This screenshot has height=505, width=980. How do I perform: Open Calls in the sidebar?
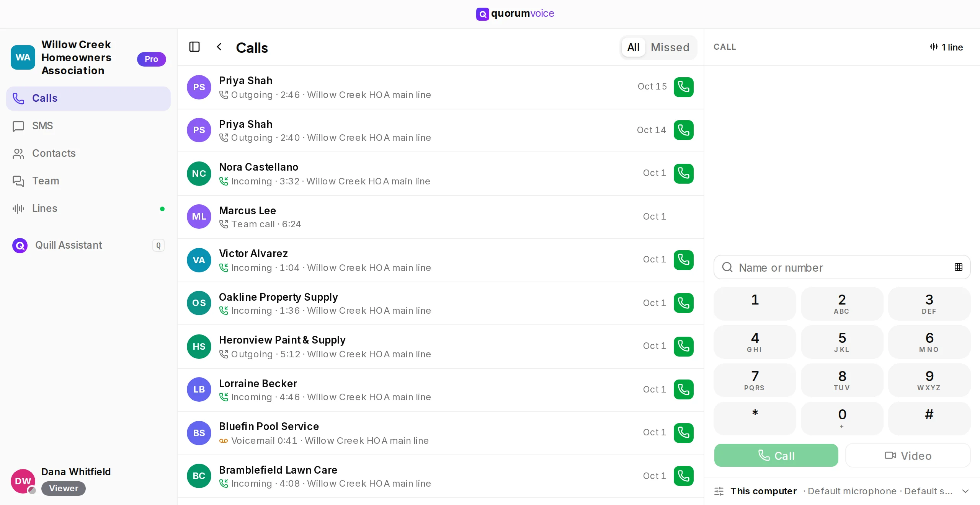point(88,98)
